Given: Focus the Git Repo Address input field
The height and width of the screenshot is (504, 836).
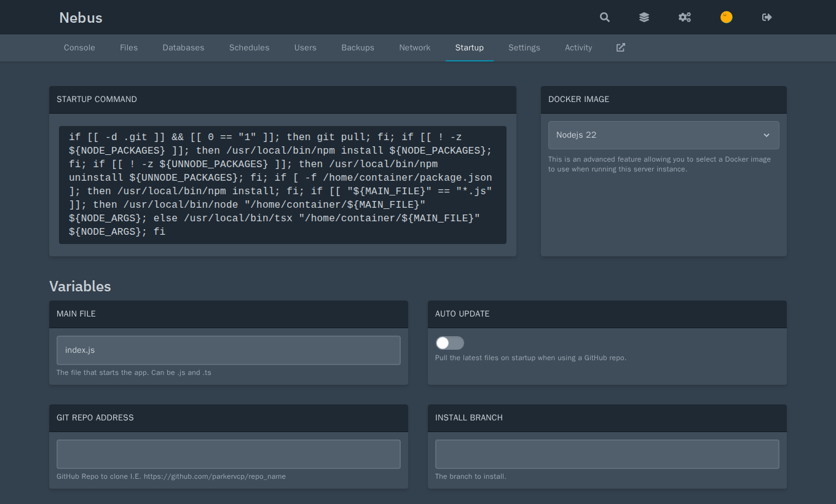Looking at the screenshot, I should tap(229, 454).
